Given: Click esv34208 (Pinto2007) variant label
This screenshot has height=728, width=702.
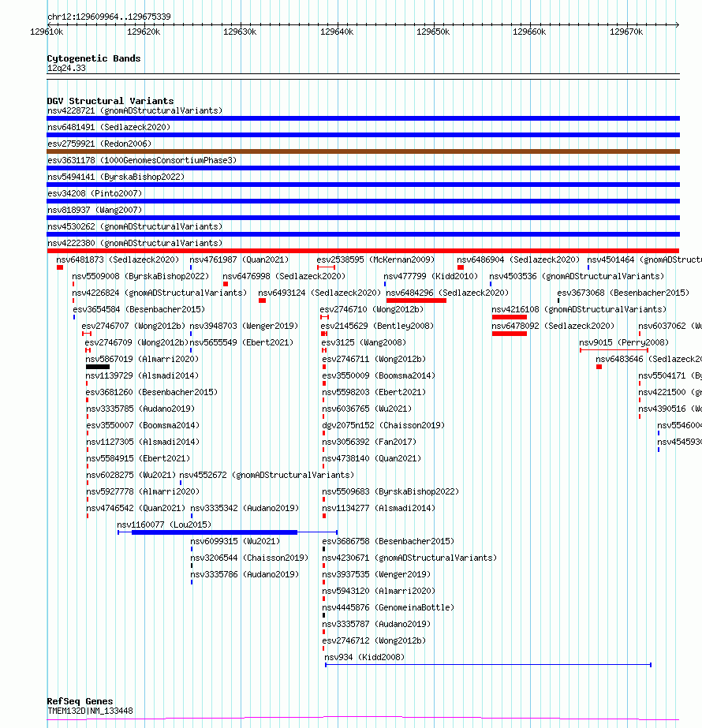Looking at the screenshot, I should coord(94,193).
